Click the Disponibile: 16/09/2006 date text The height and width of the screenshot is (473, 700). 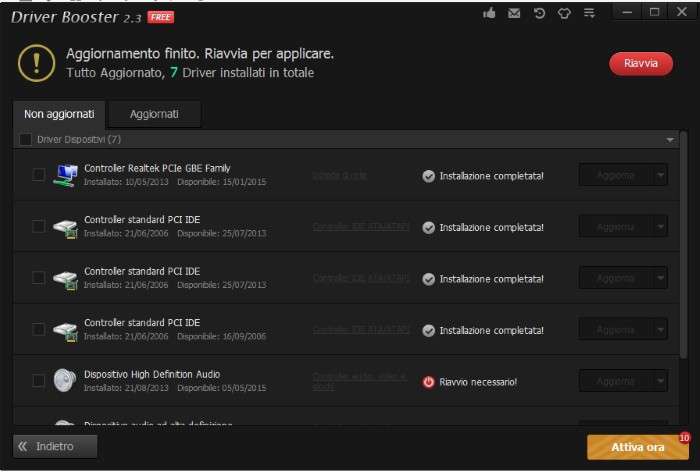click(x=221, y=336)
